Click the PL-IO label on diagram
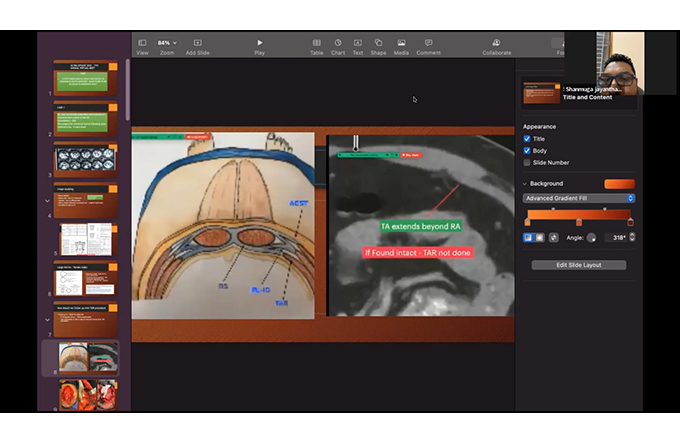The height and width of the screenshot is (442, 680). pos(260,290)
